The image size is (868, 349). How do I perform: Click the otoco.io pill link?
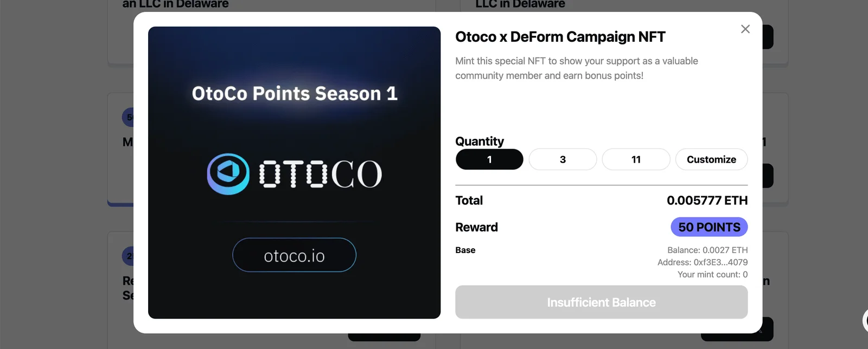point(294,255)
